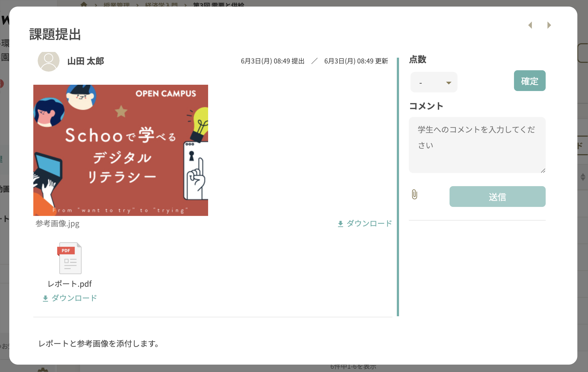Click the 送信 button
Image resolution: width=588 pixels, height=372 pixels.
[497, 197]
